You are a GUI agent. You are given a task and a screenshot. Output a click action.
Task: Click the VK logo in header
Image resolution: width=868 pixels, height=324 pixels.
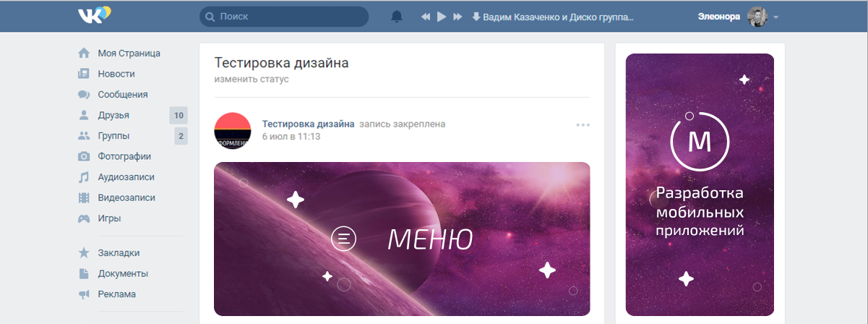coord(95,15)
